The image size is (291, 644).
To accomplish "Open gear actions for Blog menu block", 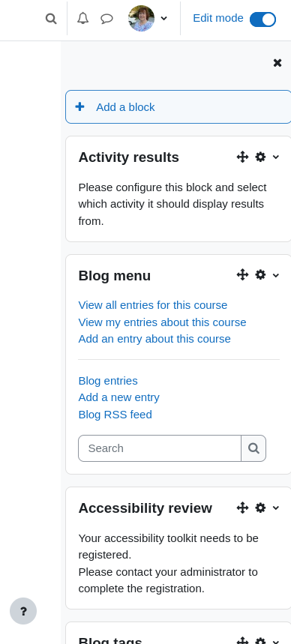I will [x=260, y=274].
